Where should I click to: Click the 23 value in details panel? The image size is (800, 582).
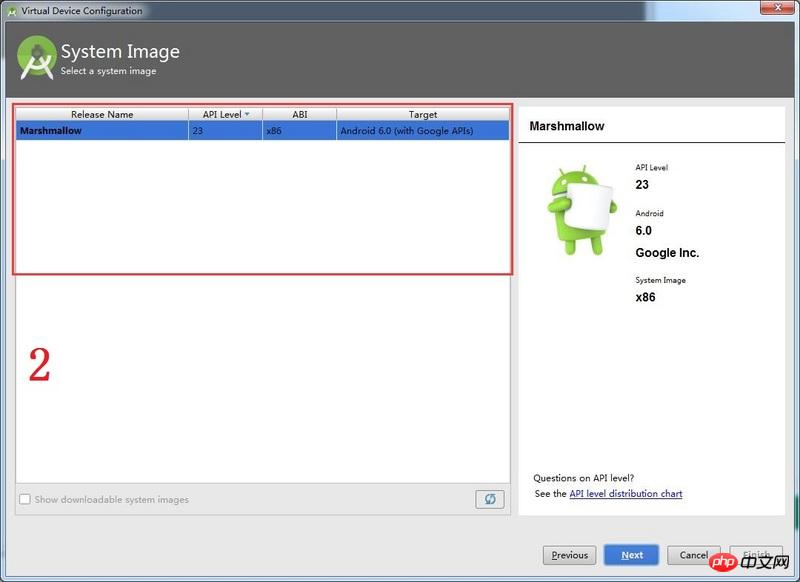point(642,185)
